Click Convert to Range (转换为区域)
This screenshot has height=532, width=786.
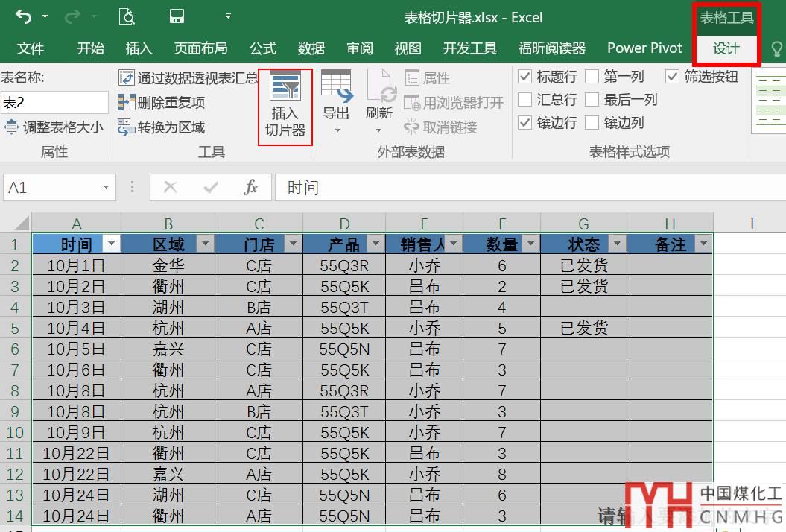click(162, 127)
